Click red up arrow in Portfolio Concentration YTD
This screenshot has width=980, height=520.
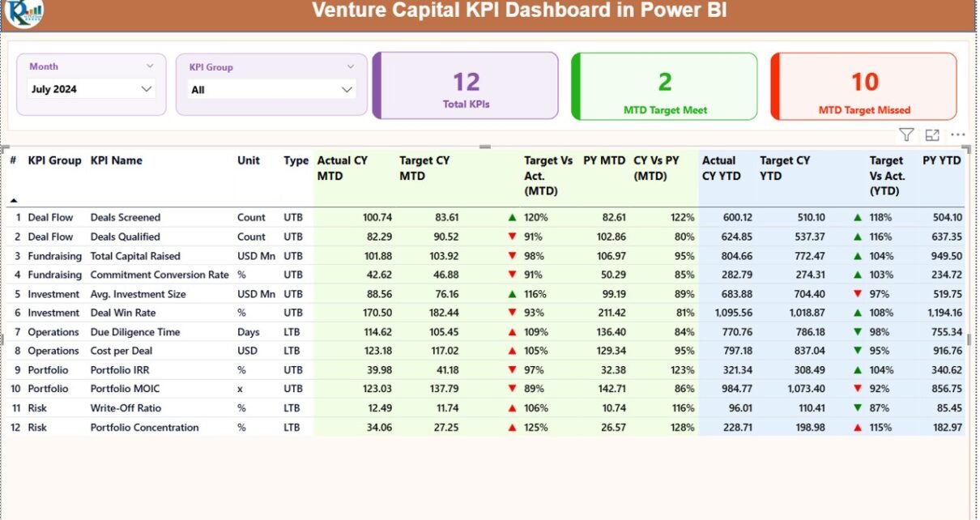(x=858, y=428)
